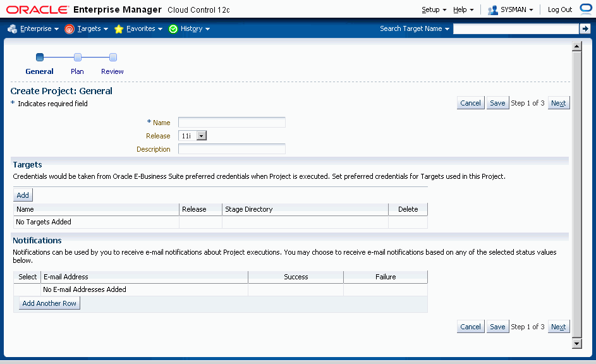
Task: Open the Favorites menu
Action: [145, 29]
